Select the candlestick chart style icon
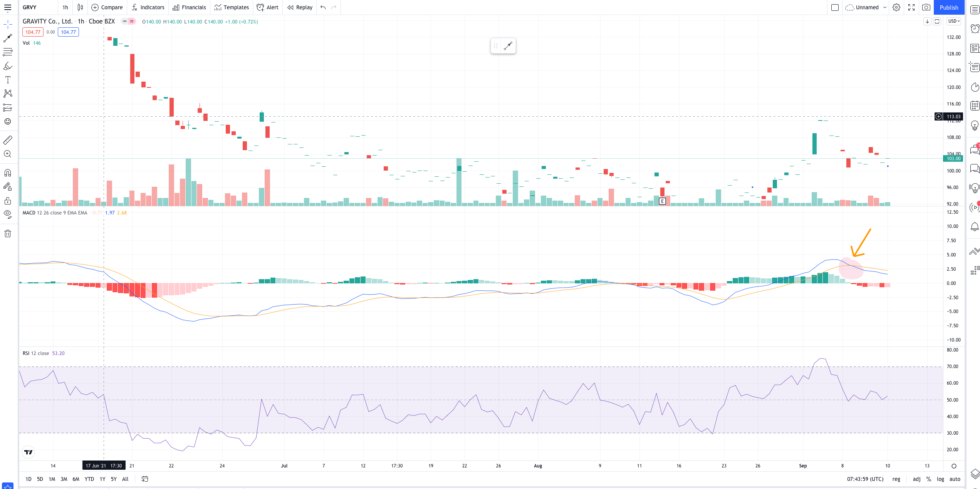The width and height of the screenshot is (980, 489). click(x=80, y=7)
